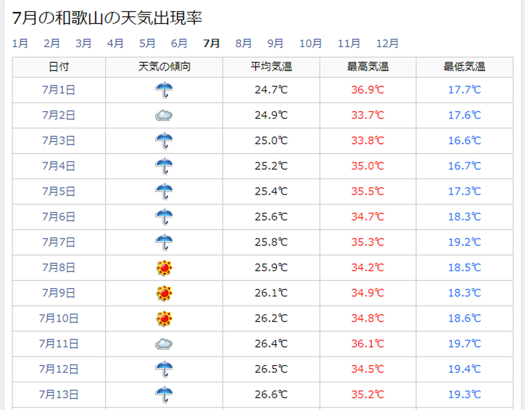Switch to the 6月 month tab
Screen dimensions: 532x410
click(x=179, y=43)
